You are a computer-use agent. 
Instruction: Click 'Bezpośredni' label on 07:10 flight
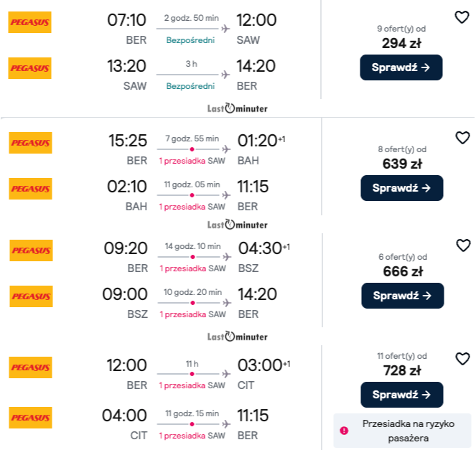tap(190, 40)
